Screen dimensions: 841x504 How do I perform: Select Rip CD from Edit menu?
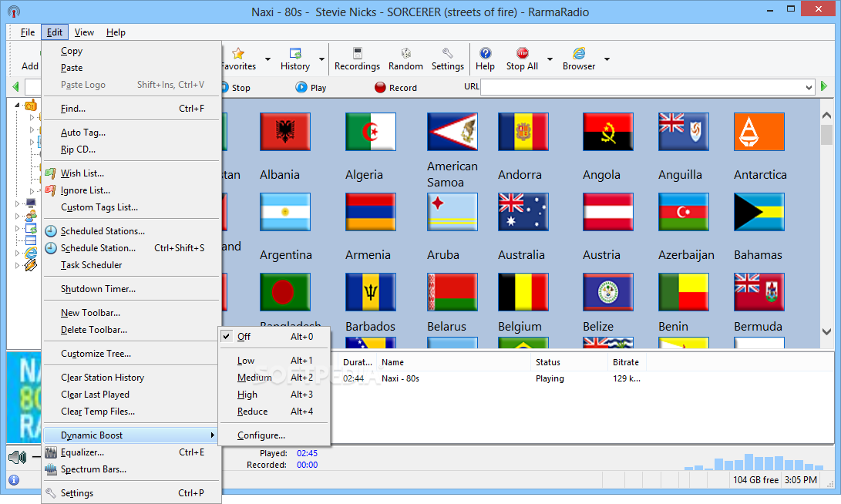click(132, 150)
